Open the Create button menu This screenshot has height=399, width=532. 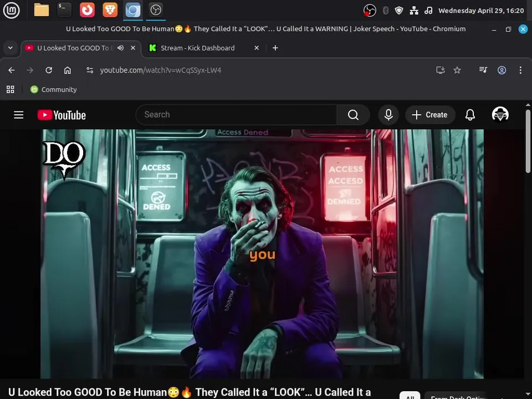coord(430,115)
